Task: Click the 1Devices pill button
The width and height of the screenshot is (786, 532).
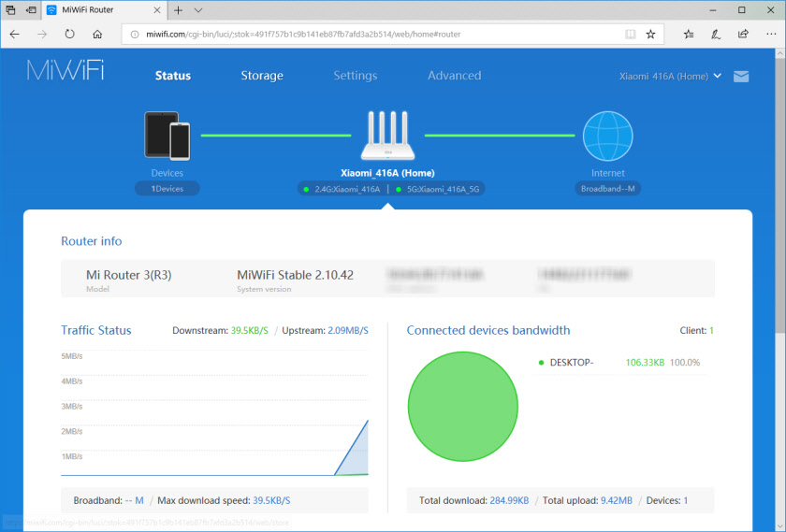Action: pyautogui.click(x=167, y=188)
